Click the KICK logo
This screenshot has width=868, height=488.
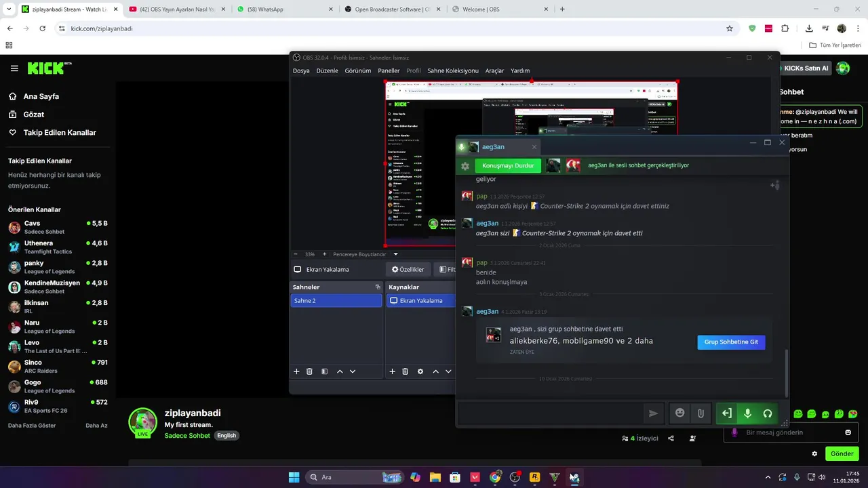49,68
